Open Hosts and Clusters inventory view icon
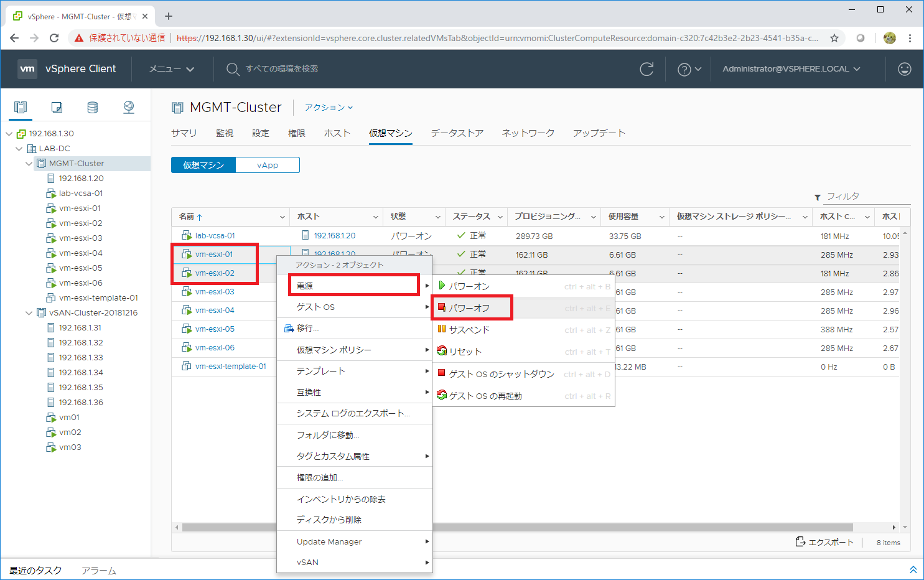924x580 pixels. pyautogui.click(x=21, y=107)
